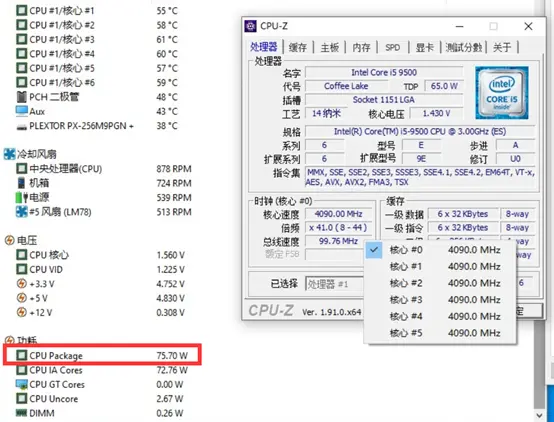Click the Socket 1151 LGA value

coord(384,100)
